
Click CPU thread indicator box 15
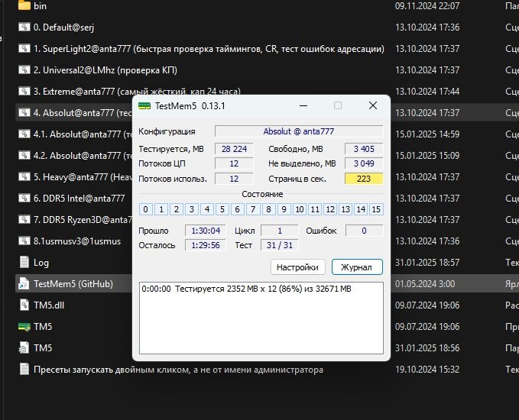click(375, 209)
